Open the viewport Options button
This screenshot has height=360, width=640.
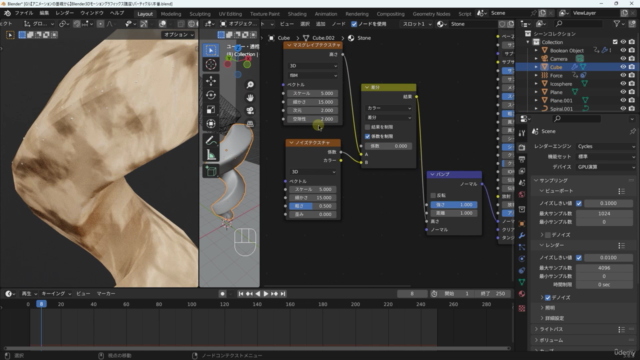pyautogui.click(x=179, y=35)
